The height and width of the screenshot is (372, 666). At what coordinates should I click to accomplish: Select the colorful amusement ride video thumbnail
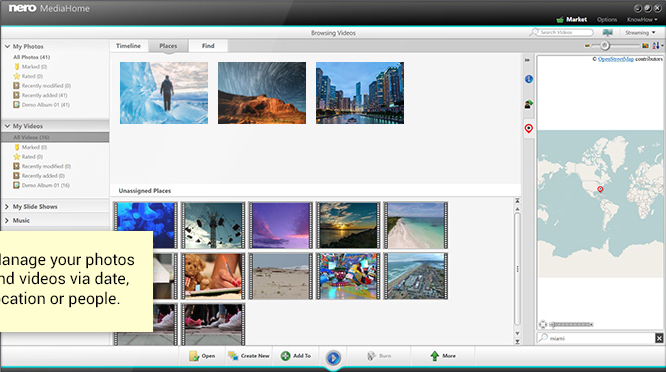tap(348, 276)
